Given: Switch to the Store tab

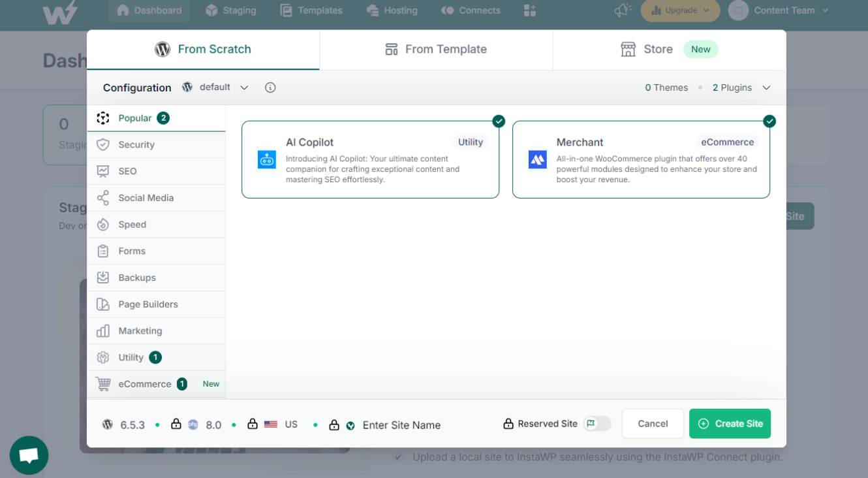Looking at the screenshot, I should point(670,50).
